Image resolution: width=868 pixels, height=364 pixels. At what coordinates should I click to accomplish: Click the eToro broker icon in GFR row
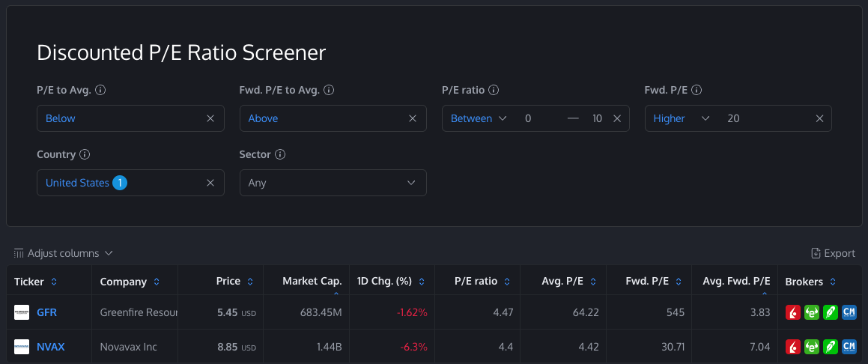(812, 312)
